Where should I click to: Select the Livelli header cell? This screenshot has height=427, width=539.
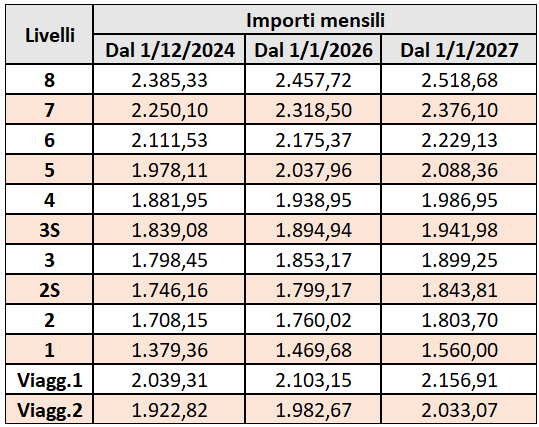50,34
